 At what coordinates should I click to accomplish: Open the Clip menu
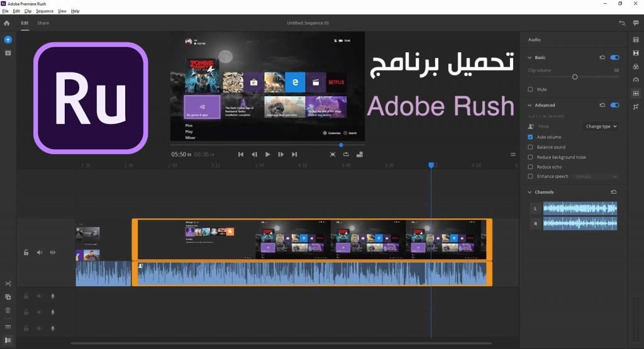pyautogui.click(x=28, y=11)
